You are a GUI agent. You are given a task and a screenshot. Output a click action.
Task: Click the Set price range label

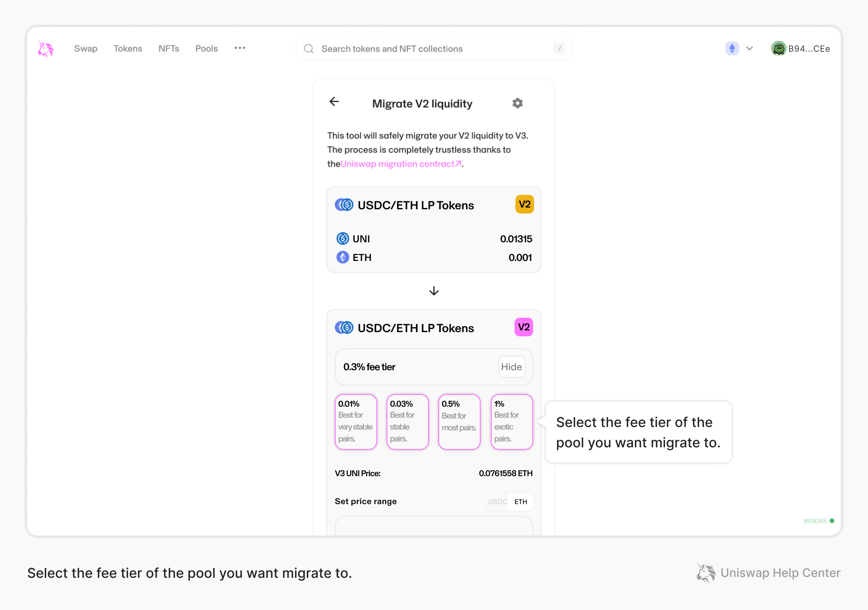point(366,502)
